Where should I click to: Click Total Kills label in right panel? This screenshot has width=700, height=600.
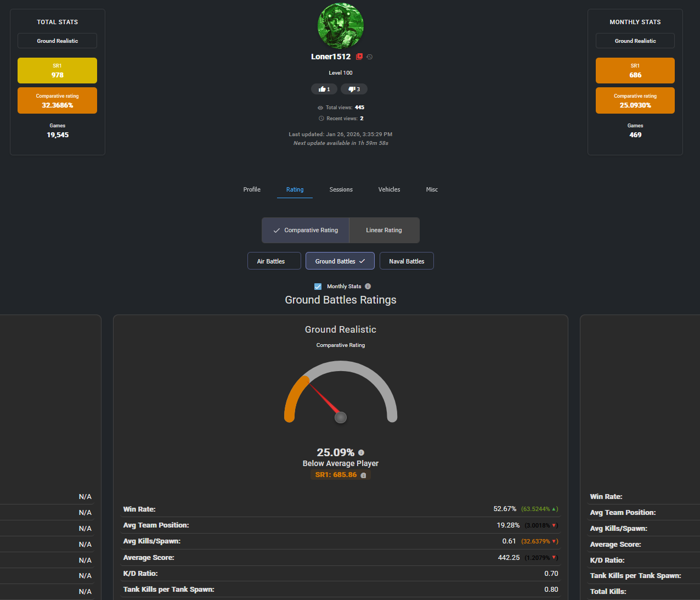(x=608, y=591)
